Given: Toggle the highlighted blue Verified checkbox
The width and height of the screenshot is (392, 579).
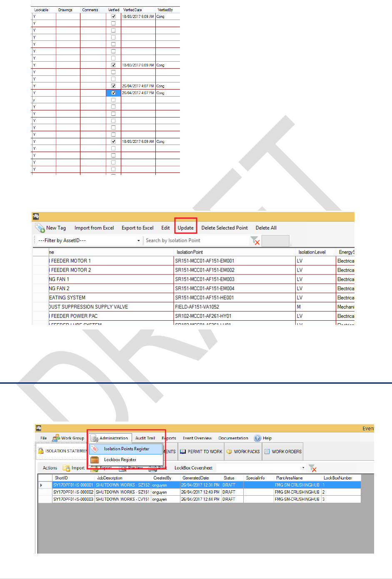Looking at the screenshot, I should (113, 93).
